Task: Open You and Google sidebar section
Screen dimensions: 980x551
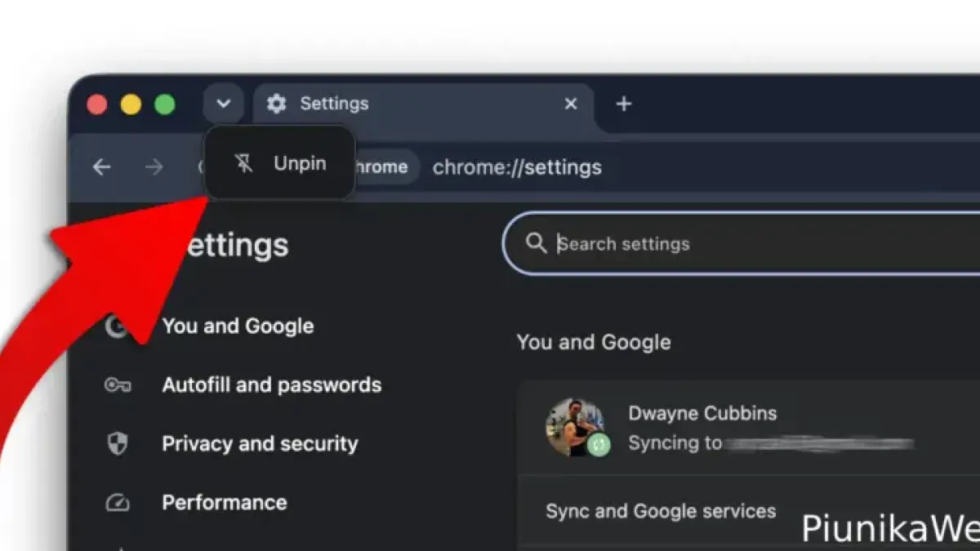Action: 238,326
